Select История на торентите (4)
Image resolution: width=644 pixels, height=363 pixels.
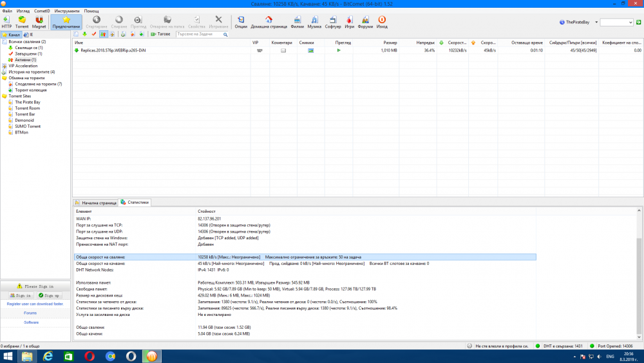pos(32,72)
